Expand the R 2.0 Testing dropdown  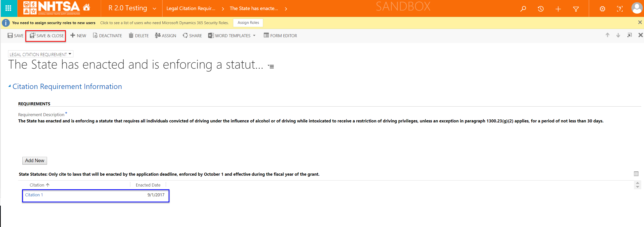(154, 9)
